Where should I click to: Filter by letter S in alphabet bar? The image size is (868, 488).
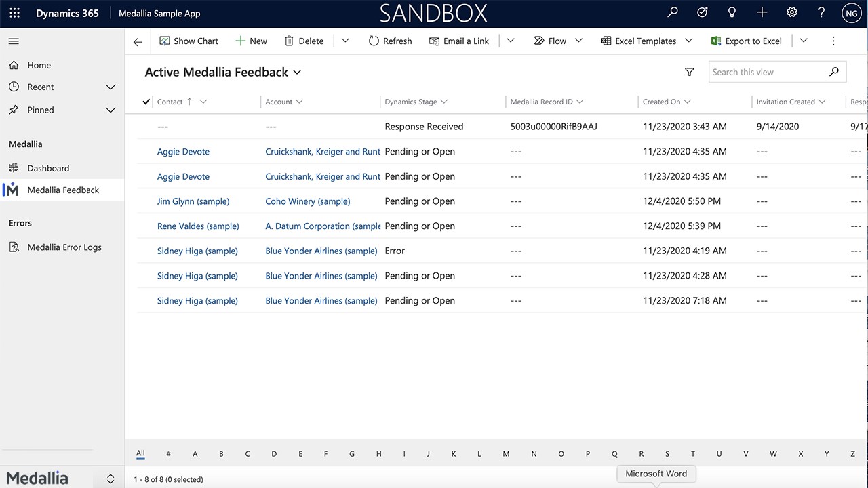point(667,454)
